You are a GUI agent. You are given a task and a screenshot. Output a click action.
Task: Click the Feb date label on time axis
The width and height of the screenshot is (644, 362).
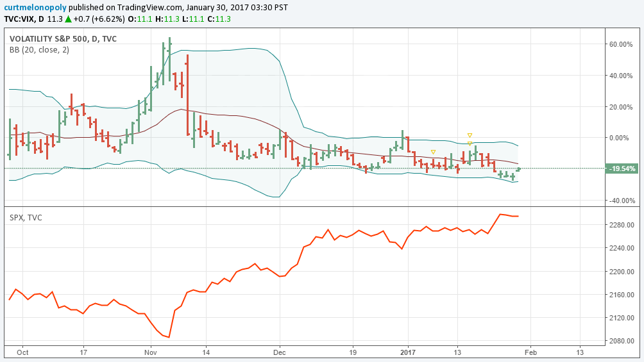530,352
